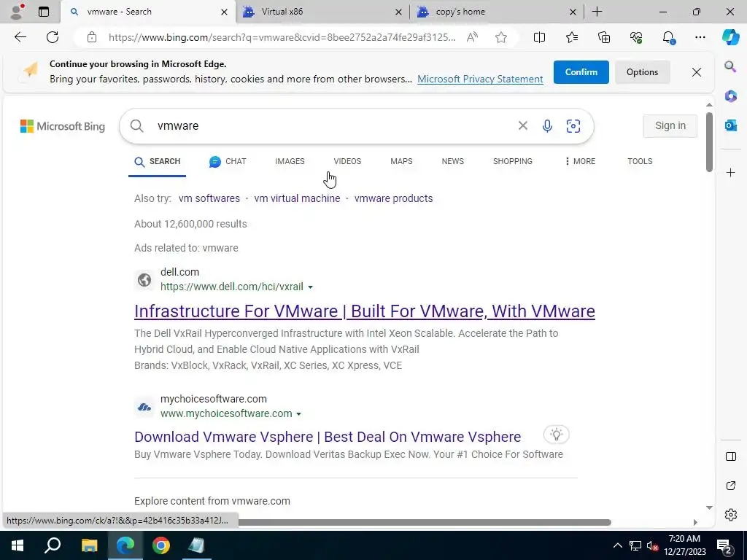The height and width of the screenshot is (560, 747).
Task: Try the vm virtual machine suggestion
Action: click(x=298, y=198)
